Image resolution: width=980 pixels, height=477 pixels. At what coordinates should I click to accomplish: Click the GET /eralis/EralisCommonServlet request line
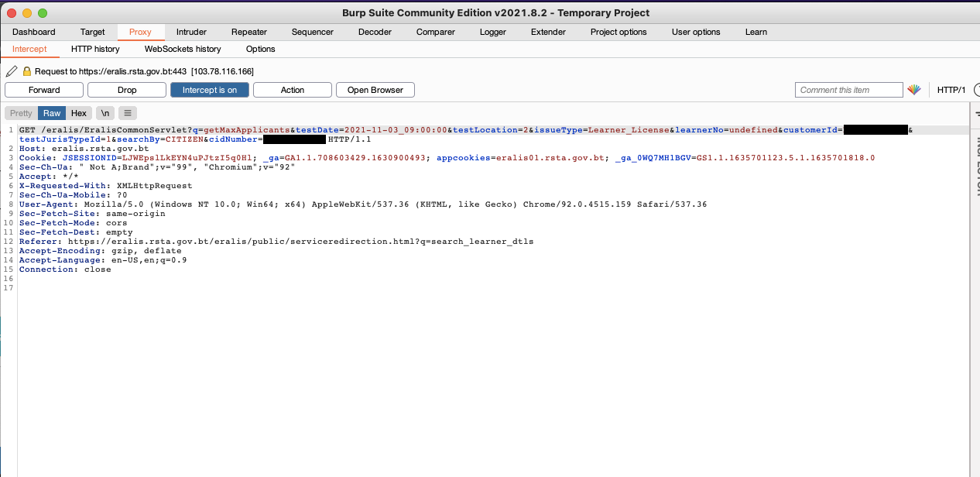pos(466,130)
